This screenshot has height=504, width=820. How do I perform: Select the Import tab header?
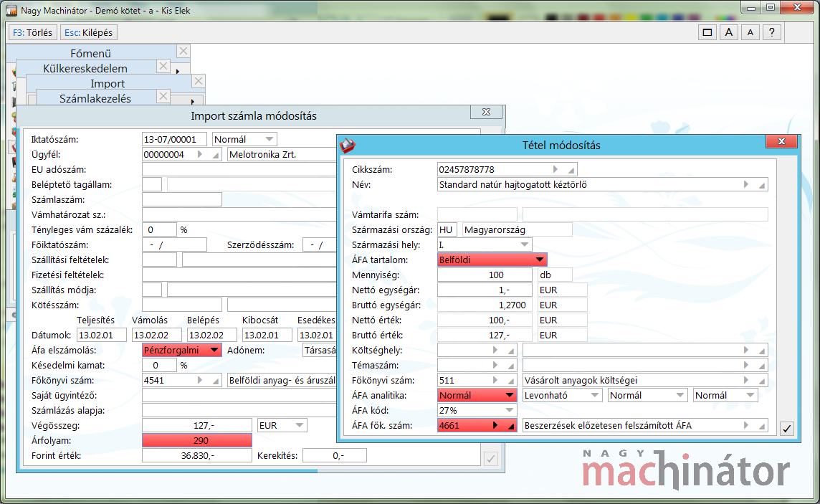tap(108, 83)
